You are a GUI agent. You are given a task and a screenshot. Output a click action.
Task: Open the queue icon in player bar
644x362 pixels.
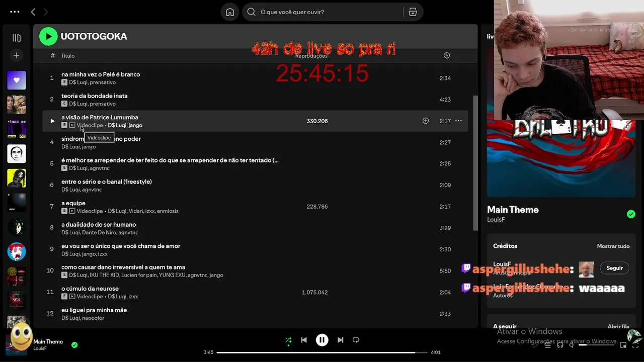[x=548, y=345]
